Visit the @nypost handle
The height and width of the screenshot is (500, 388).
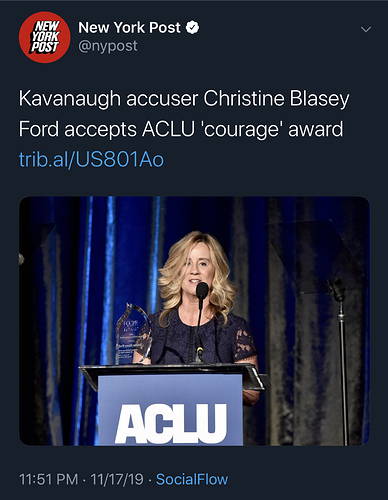point(108,46)
